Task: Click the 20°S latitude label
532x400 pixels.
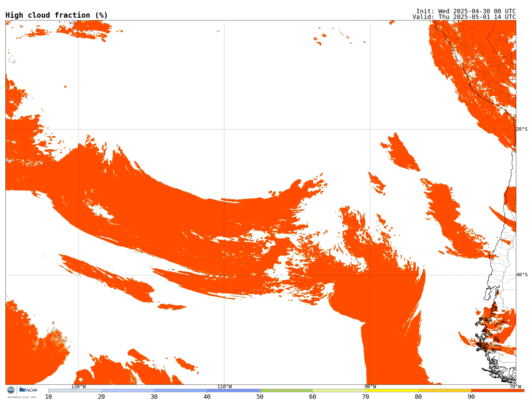Action: click(x=522, y=129)
